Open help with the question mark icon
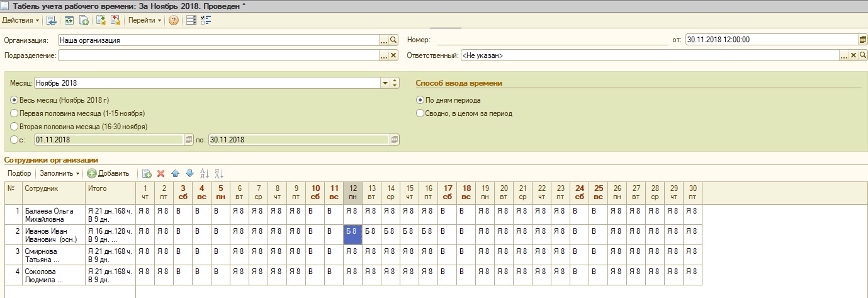Screen dimensions: 868x298 tap(174, 20)
